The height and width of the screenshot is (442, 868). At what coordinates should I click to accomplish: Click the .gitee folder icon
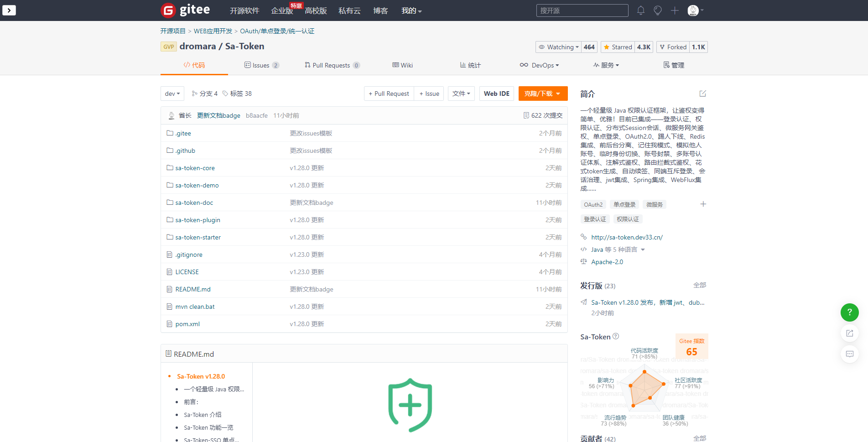pyautogui.click(x=170, y=133)
